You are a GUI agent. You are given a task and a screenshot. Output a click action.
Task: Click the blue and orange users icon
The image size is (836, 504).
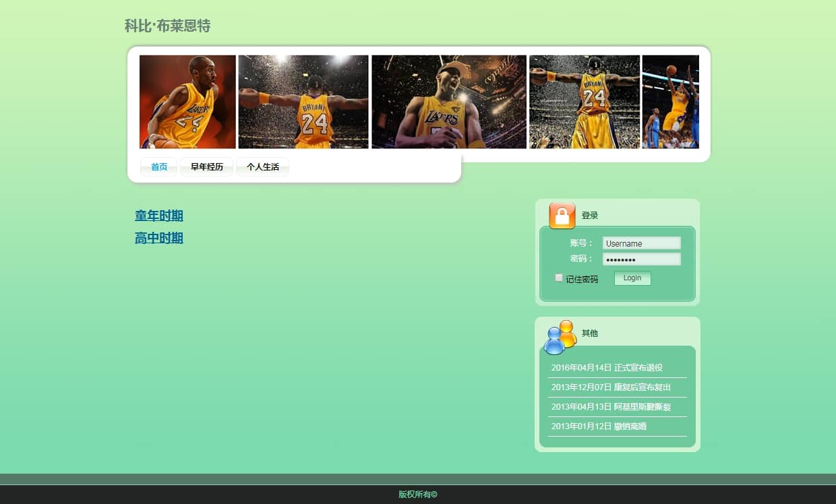coord(560,337)
